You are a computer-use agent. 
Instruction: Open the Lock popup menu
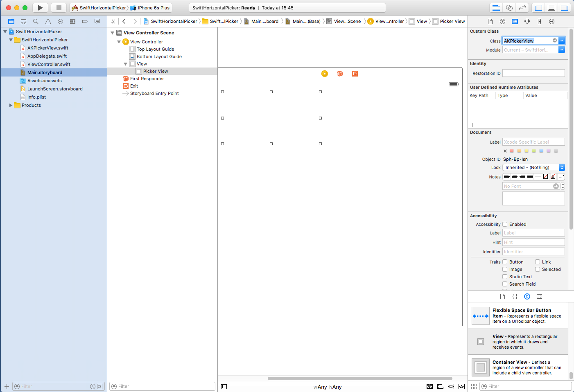pyautogui.click(x=562, y=167)
